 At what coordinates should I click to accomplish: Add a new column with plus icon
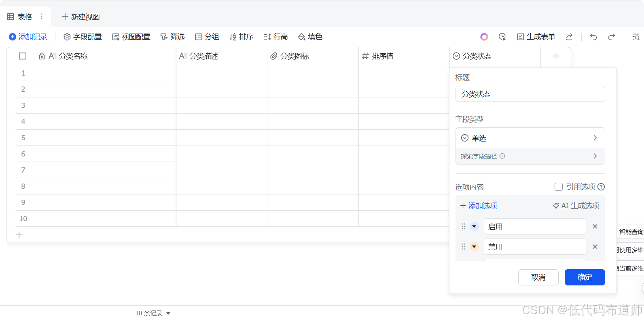click(556, 56)
